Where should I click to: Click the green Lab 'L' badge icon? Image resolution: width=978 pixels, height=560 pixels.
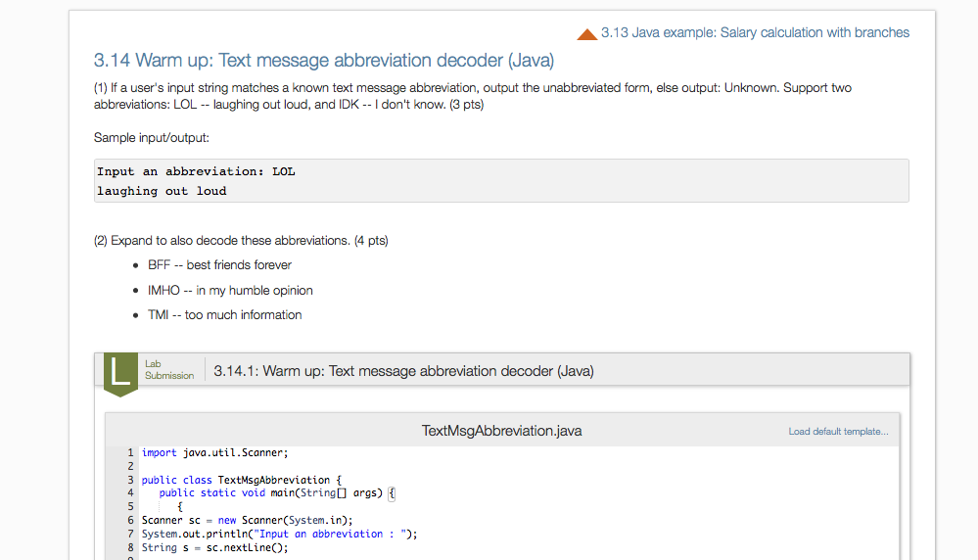click(120, 373)
